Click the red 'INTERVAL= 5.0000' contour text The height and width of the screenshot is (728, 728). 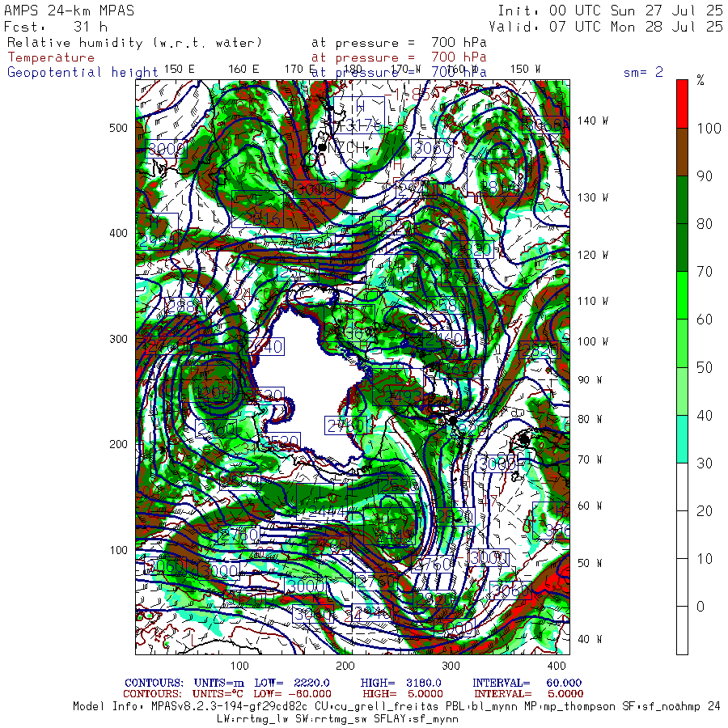(528, 694)
